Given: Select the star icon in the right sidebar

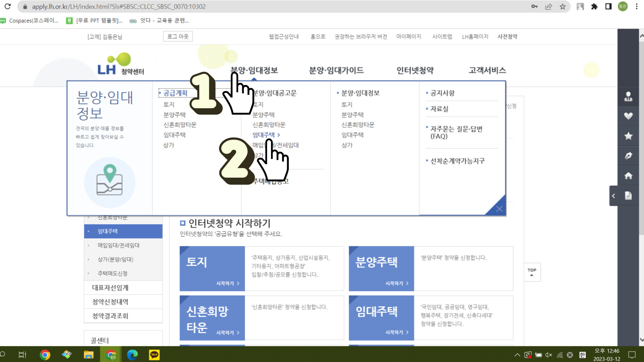Looking at the screenshot, I should [629, 136].
